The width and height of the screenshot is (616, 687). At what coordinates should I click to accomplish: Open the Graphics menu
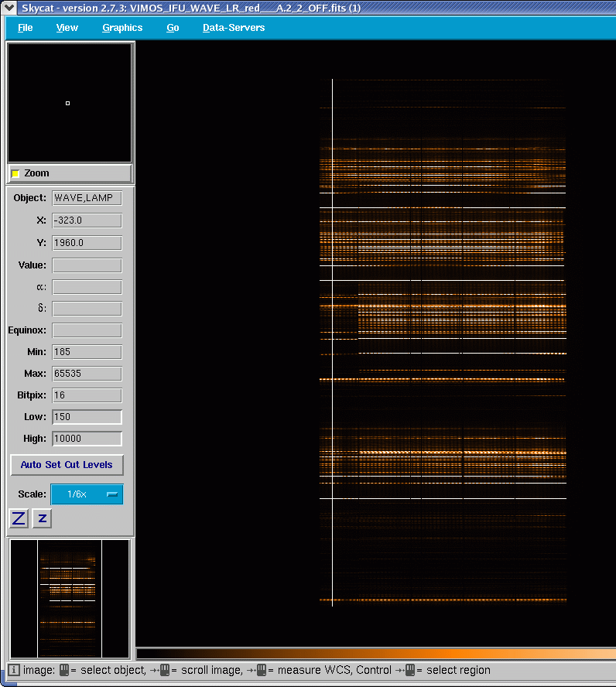(122, 28)
